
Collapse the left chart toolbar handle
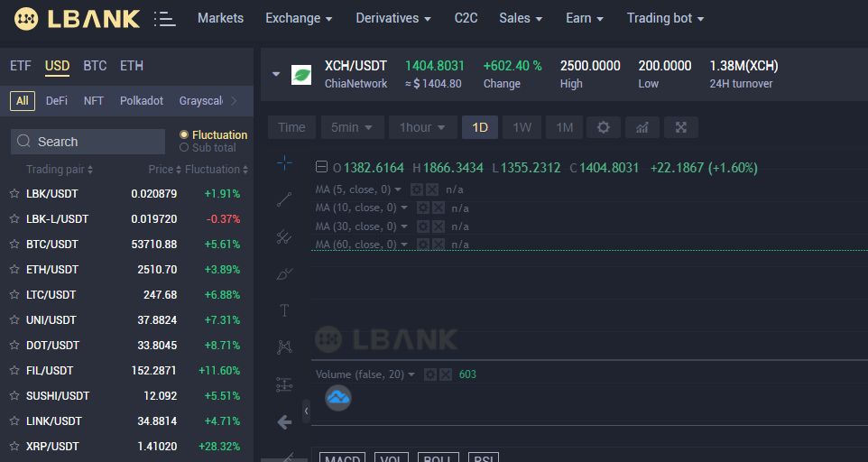pyautogui.click(x=306, y=411)
